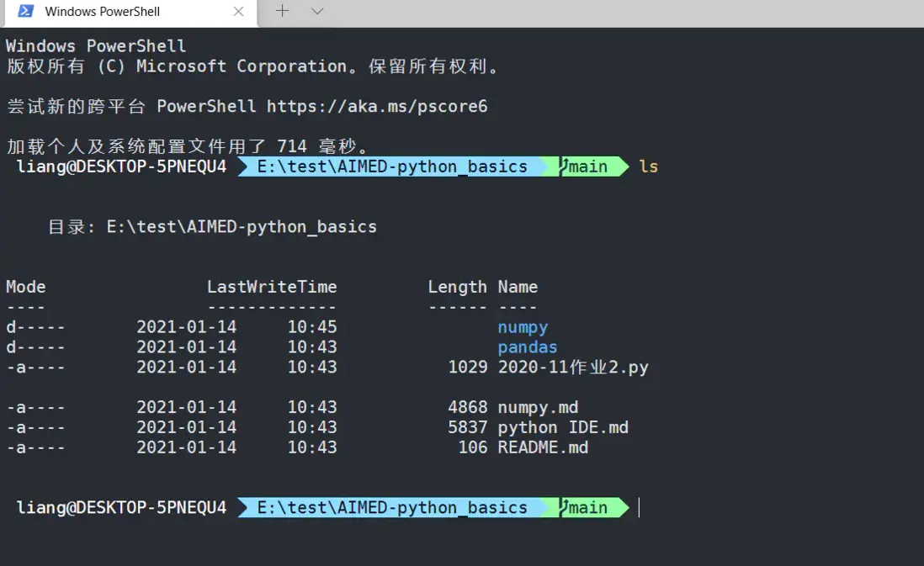Click the numpy.md file name
This screenshot has width=924, height=566.
(x=538, y=408)
